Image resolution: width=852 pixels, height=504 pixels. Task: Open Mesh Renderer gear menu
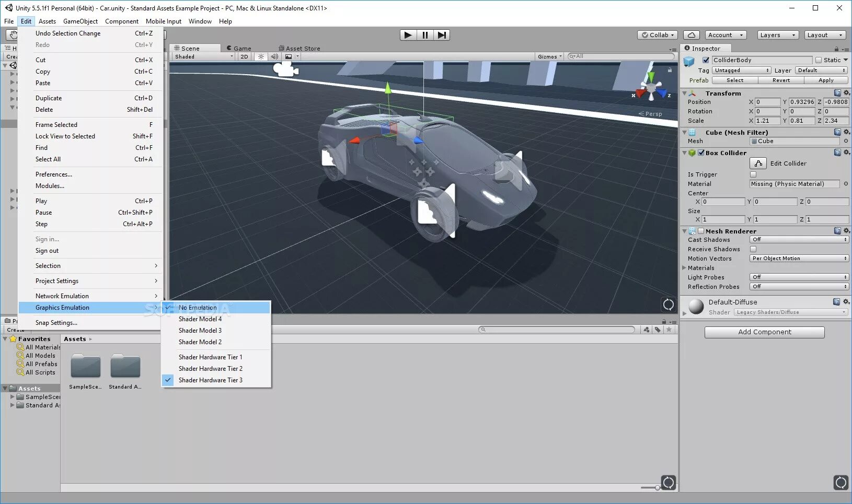click(x=847, y=231)
